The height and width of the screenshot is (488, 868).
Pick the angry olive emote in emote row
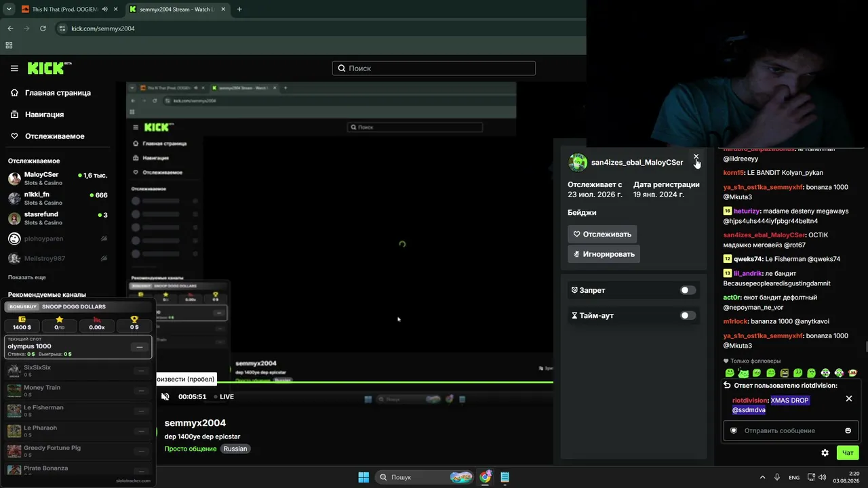pyautogui.click(x=785, y=373)
